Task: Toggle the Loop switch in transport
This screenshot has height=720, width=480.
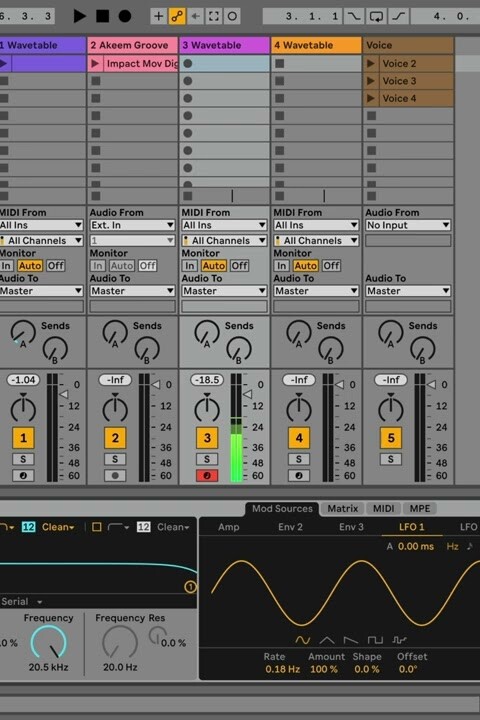Action: click(x=376, y=17)
